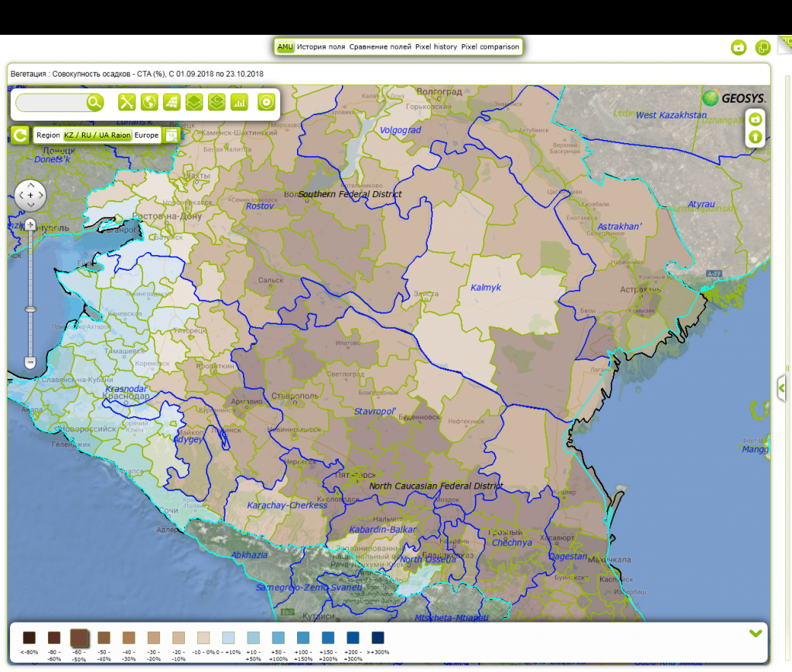The image size is (792, 672).
Task: Click the Karachay-Cherkess region label
Action: [287, 506]
